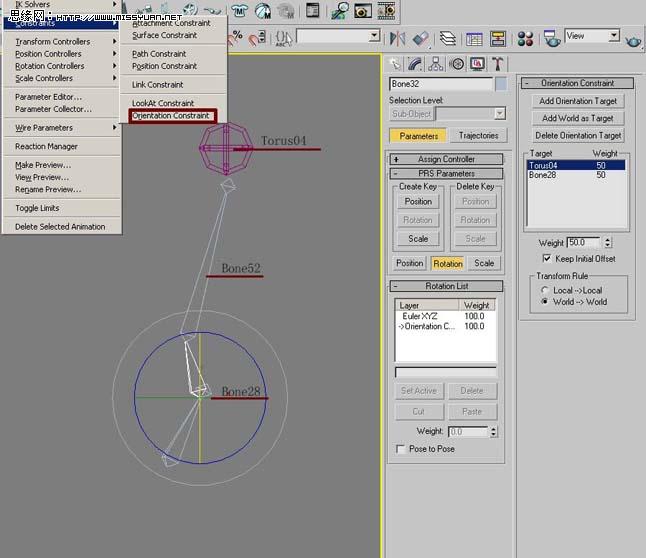Click the Quick Render teapot icon

(633, 40)
